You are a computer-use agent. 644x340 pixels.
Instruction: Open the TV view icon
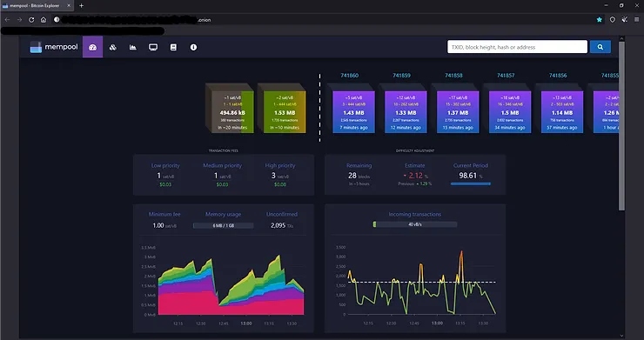pyautogui.click(x=153, y=47)
